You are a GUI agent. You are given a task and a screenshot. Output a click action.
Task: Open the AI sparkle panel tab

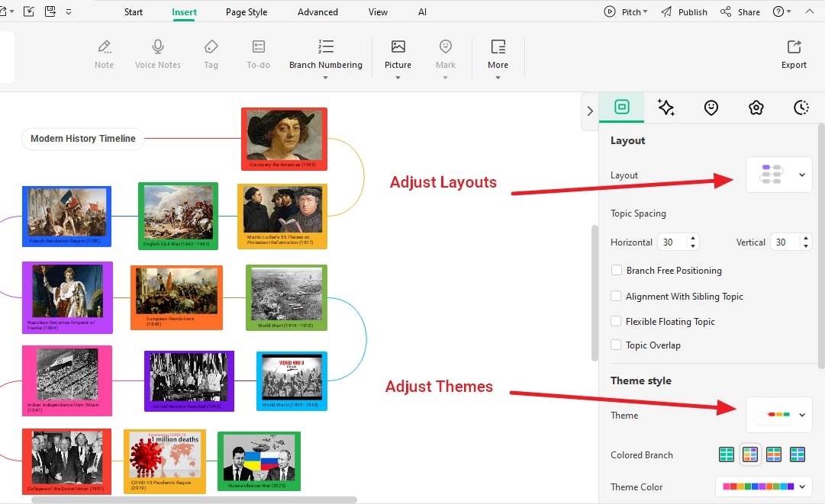[x=666, y=108]
